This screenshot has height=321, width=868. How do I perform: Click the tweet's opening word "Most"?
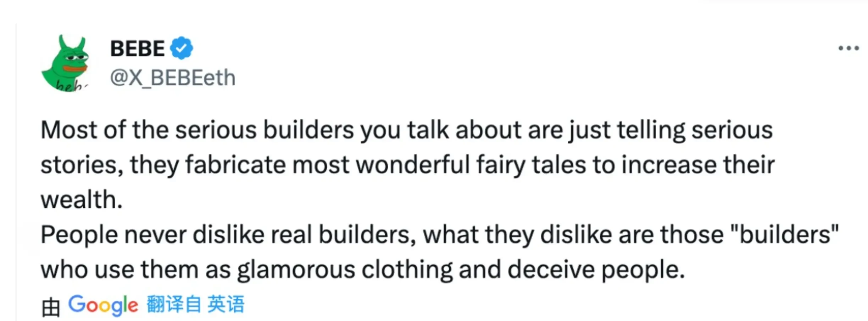69,130
